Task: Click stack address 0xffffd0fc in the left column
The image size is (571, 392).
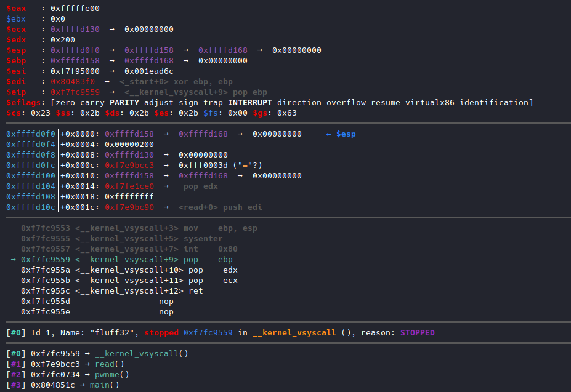Action: pos(31,166)
